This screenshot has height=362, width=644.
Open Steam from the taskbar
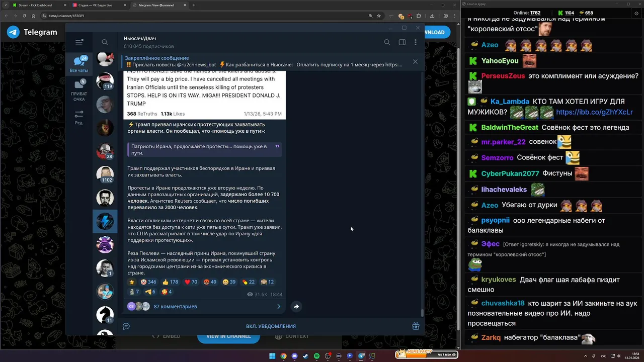pos(305,356)
